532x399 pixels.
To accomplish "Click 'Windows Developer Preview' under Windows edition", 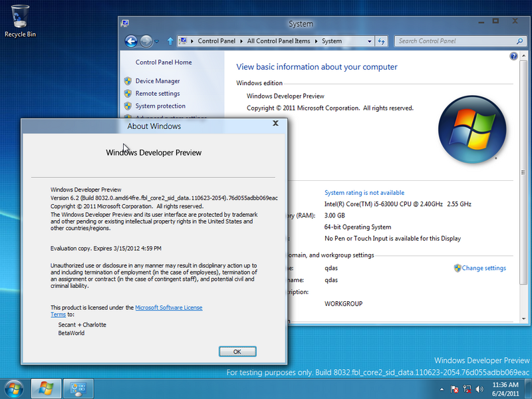I will (x=285, y=96).
